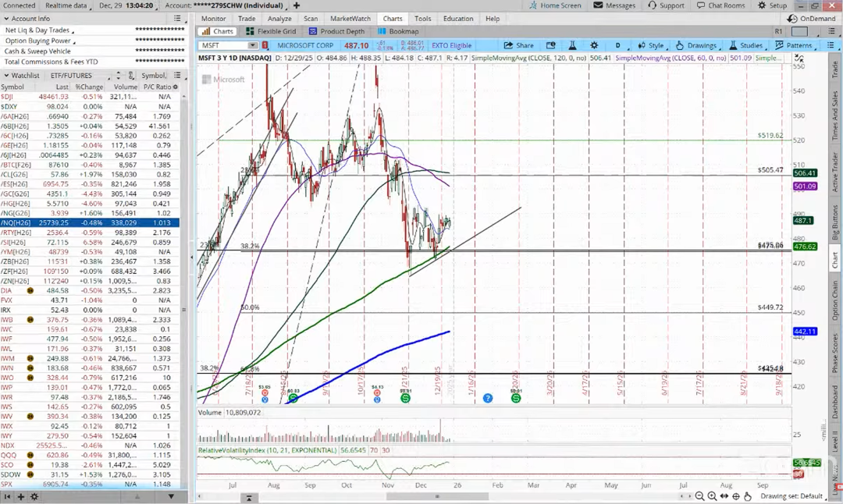843x504 pixels.
Task: Zoom out using the magnifier minus icon
Action: 701,496
